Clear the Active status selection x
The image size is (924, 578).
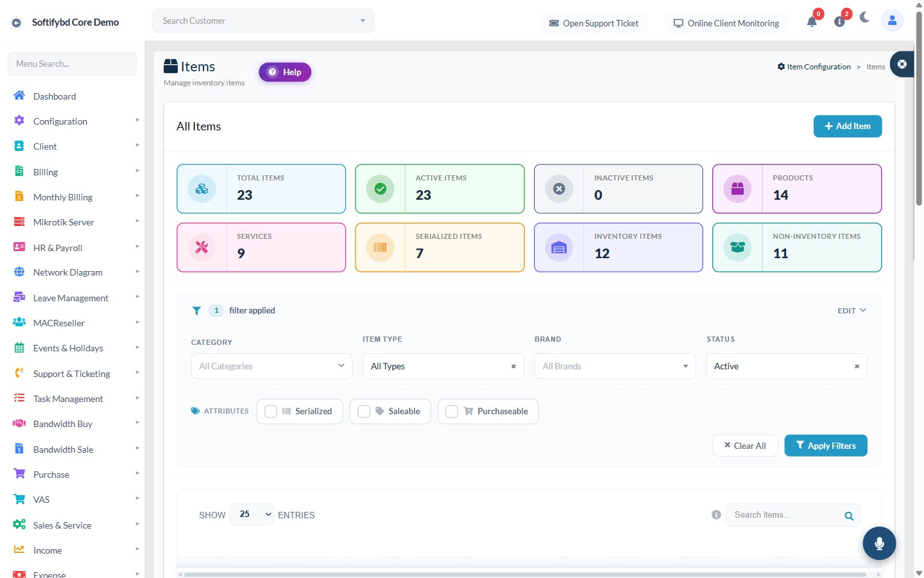click(857, 367)
